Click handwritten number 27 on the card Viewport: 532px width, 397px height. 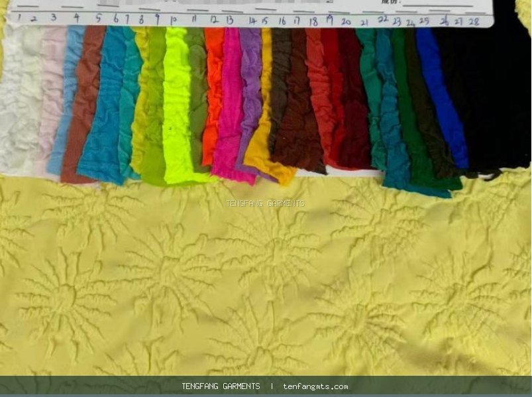pos(458,22)
